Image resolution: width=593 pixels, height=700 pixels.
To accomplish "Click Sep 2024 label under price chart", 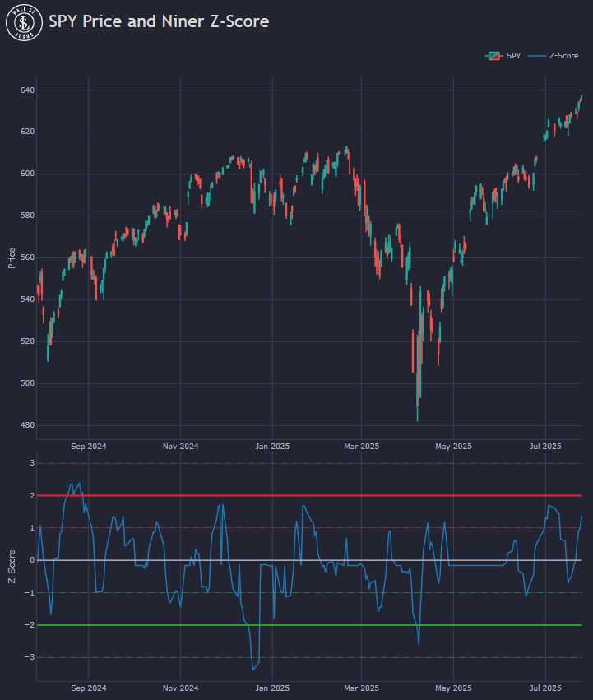I will click(88, 447).
